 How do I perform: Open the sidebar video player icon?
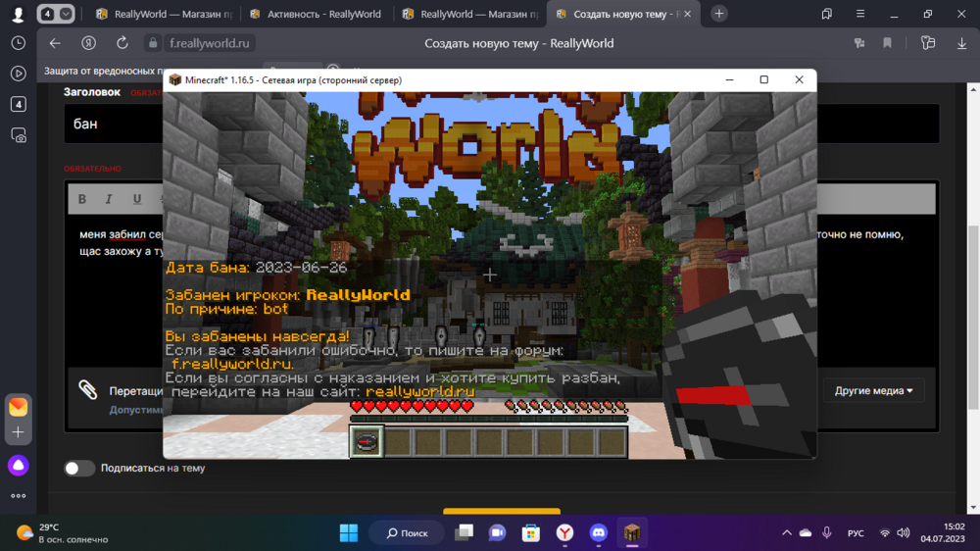18,74
